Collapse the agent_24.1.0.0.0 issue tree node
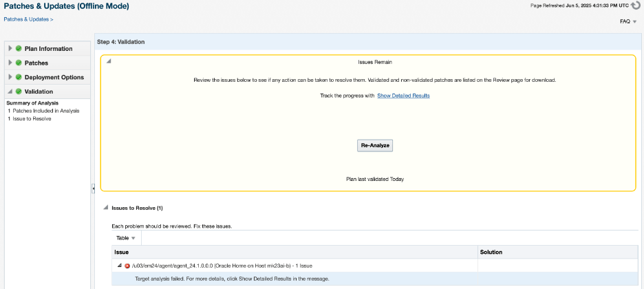 tap(119, 266)
